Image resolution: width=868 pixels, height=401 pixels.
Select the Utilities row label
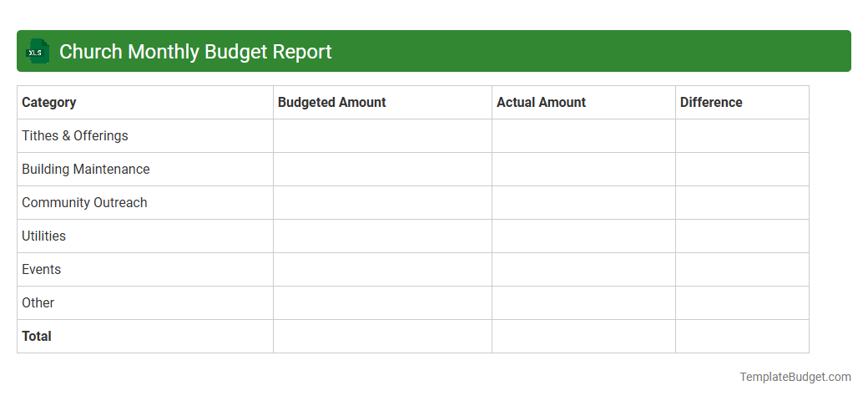pyautogui.click(x=43, y=236)
